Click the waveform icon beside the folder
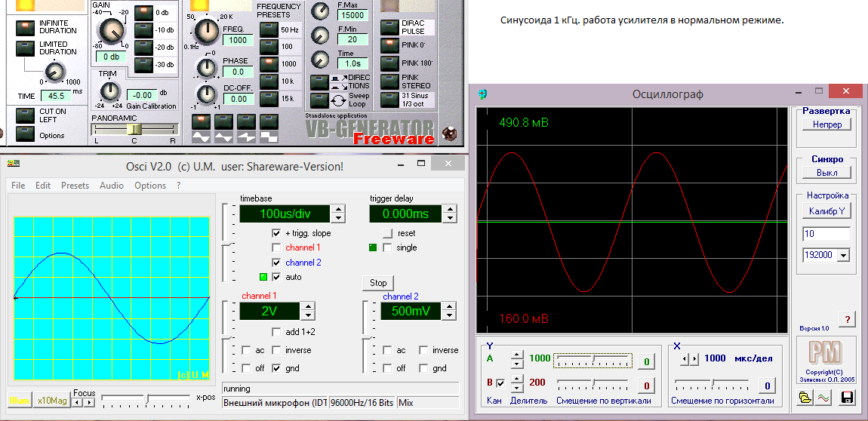The height and width of the screenshot is (421, 868). pyautogui.click(x=824, y=398)
